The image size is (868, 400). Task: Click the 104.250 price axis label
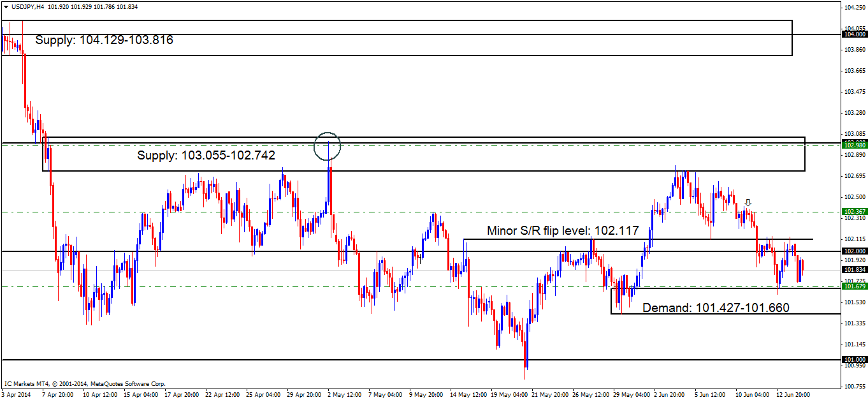pos(854,8)
